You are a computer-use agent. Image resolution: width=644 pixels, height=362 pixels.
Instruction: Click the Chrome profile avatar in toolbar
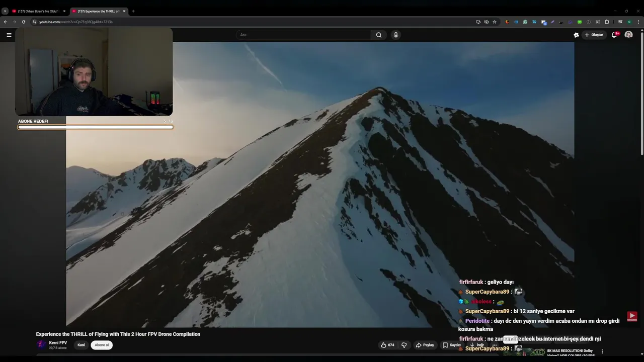629,22
